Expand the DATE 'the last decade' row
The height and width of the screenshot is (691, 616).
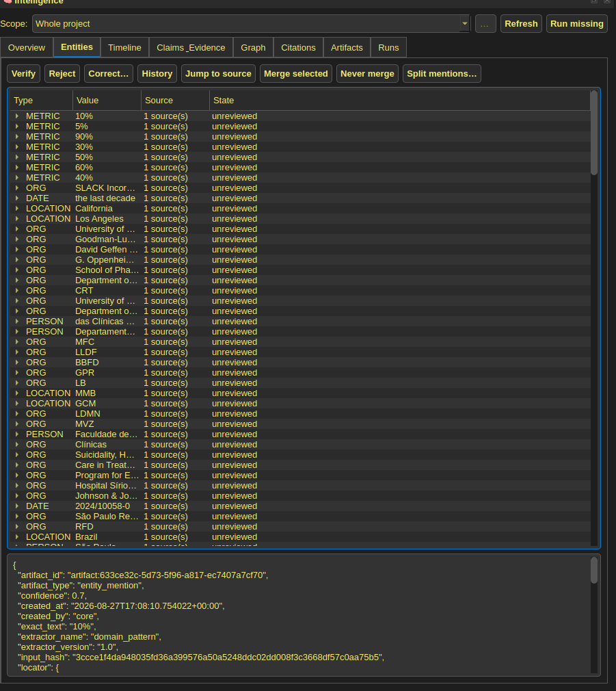[16, 198]
